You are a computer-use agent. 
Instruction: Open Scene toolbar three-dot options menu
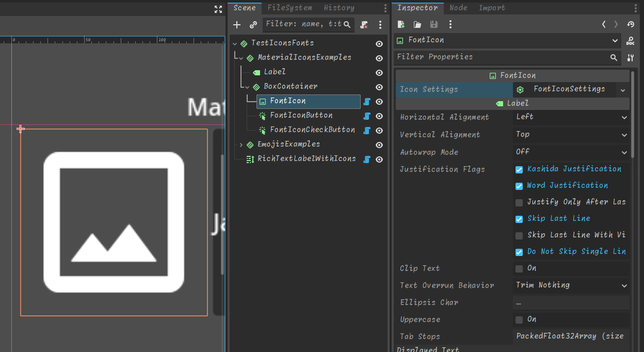(380, 24)
